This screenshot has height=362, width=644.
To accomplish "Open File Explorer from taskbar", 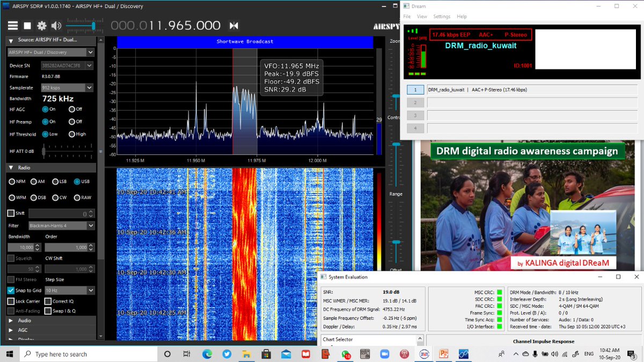I will pyautogui.click(x=246, y=354).
